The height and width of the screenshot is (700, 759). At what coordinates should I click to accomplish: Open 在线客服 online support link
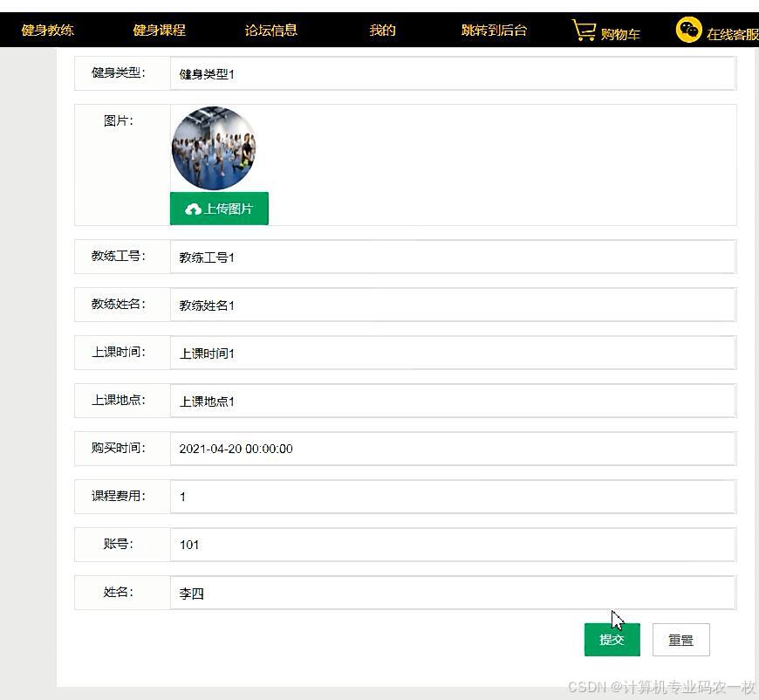(x=732, y=34)
